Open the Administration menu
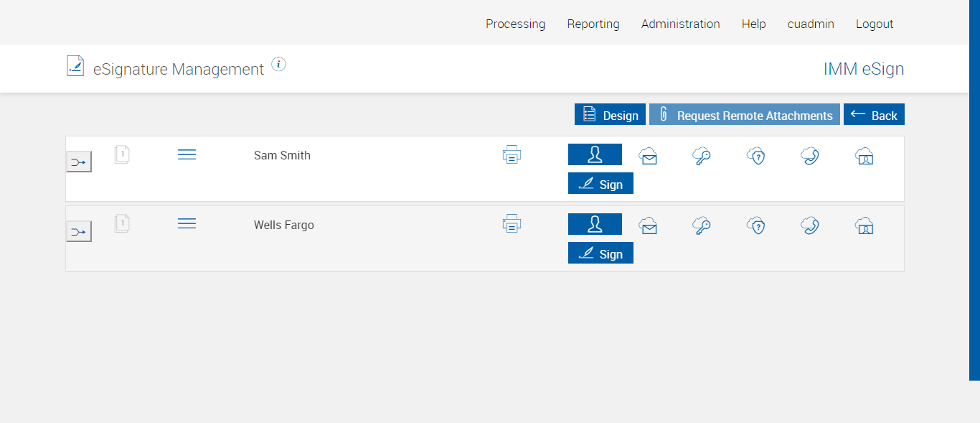Image resolution: width=980 pixels, height=423 pixels. point(680,24)
